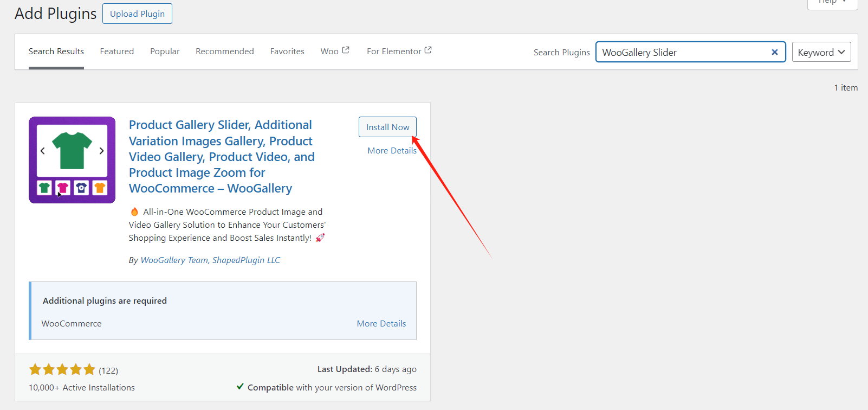868x410 pixels.
Task: Click the 'WooCommerce' required plugin name
Action: [x=72, y=324]
